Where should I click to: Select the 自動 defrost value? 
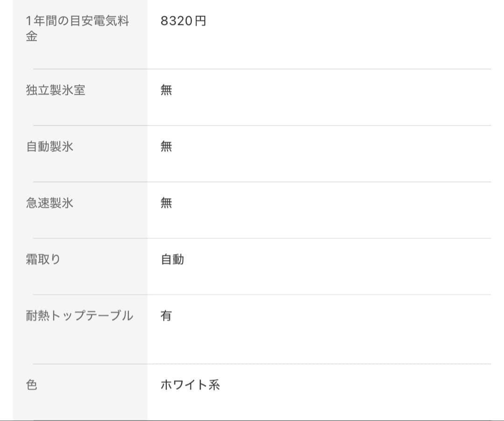[172, 260]
